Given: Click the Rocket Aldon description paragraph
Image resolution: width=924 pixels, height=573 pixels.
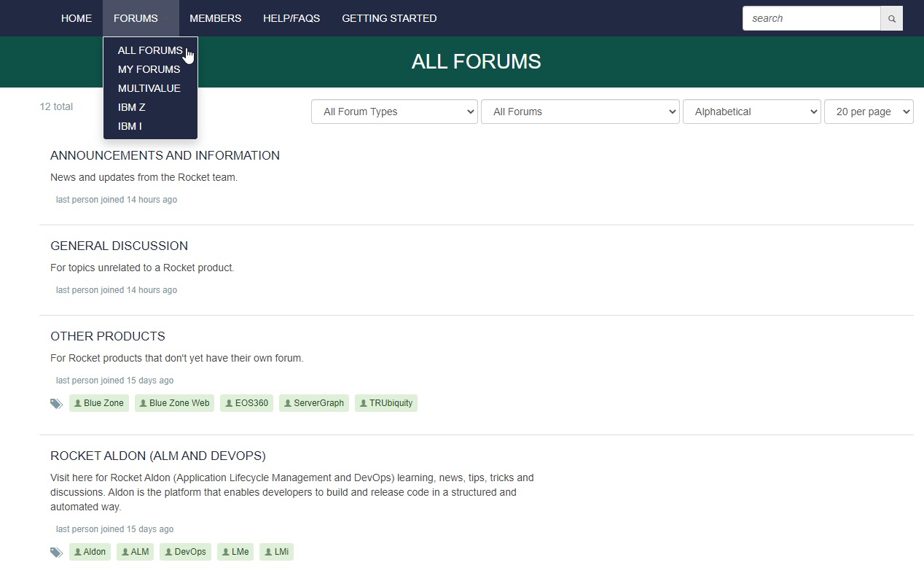Looking at the screenshot, I should [x=292, y=492].
